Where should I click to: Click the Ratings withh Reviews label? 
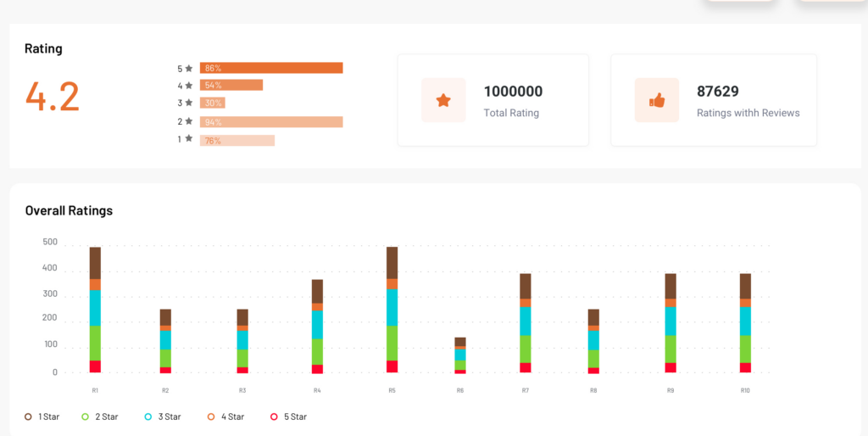coord(748,113)
